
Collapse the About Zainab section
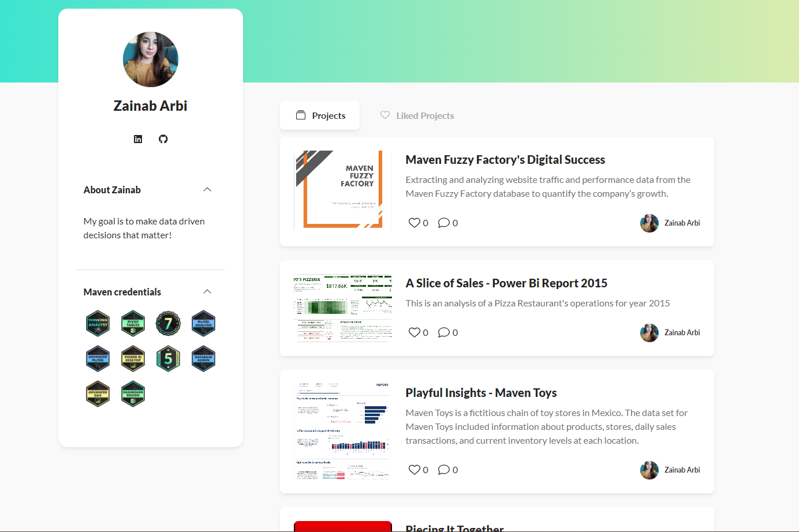point(207,190)
